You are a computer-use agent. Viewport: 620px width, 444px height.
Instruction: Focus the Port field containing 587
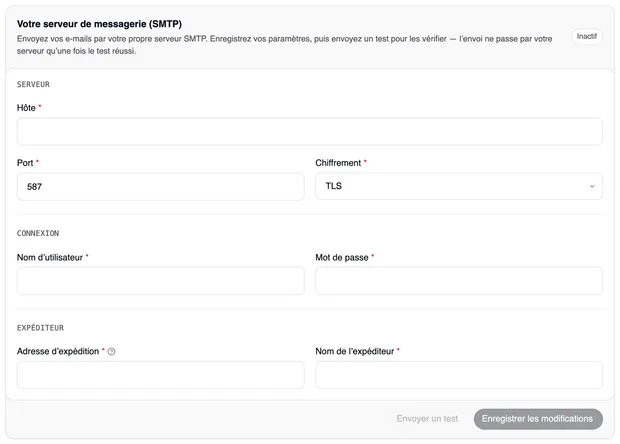coord(161,186)
